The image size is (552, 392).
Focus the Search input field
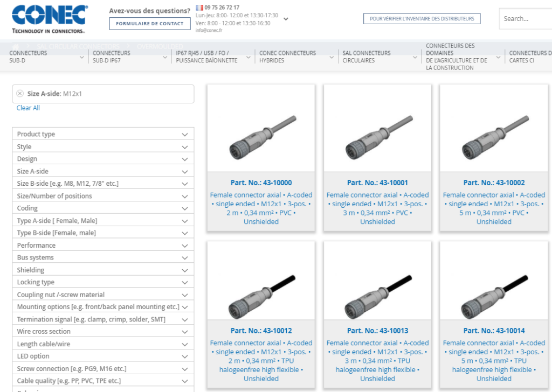coord(526,19)
